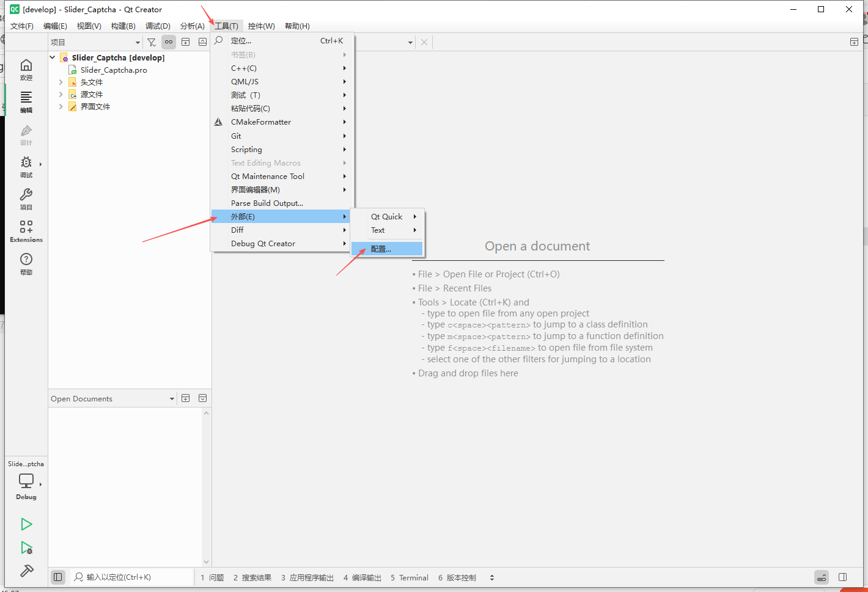
Task: Expand the 界面文件 folder
Action: (61, 106)
